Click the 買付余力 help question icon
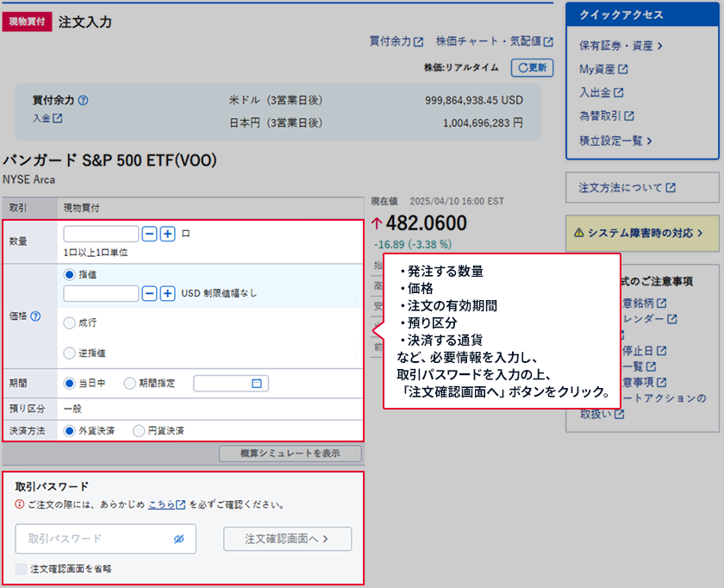 (83, 100)
